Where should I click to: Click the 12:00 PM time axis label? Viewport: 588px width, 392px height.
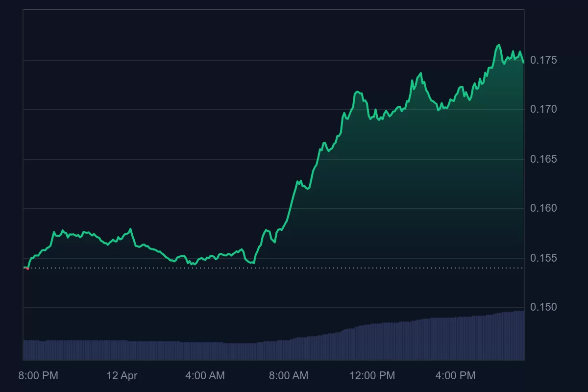372,376
